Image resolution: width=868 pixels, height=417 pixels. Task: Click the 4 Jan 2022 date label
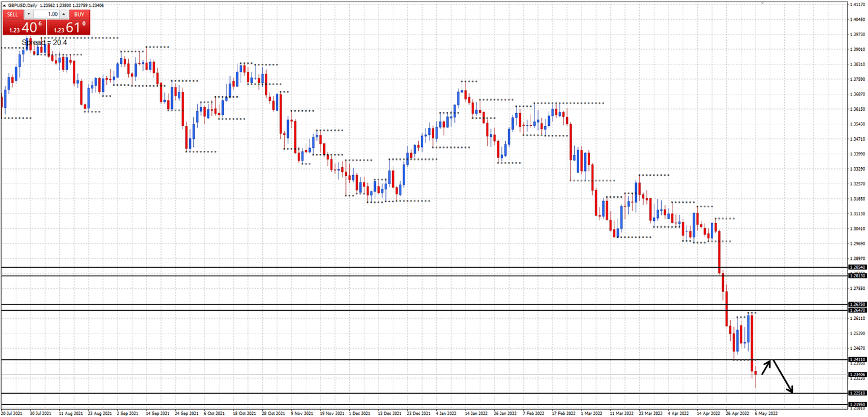pos(447,414)
